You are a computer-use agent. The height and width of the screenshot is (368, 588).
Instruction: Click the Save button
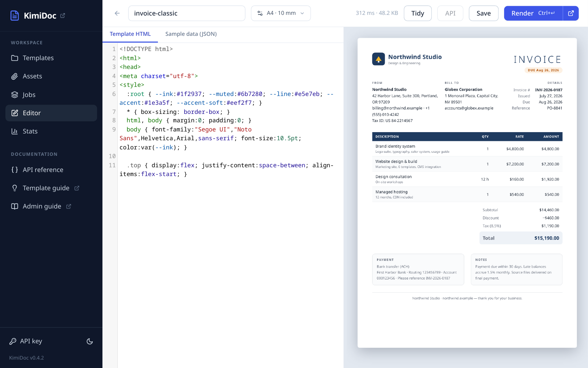(484, 13)
